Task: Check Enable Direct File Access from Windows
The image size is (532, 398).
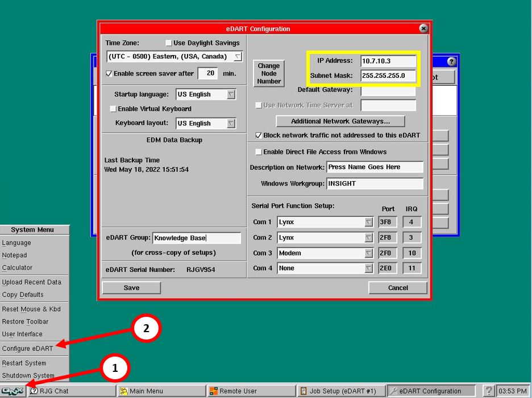Action: [x=259, y=152]
